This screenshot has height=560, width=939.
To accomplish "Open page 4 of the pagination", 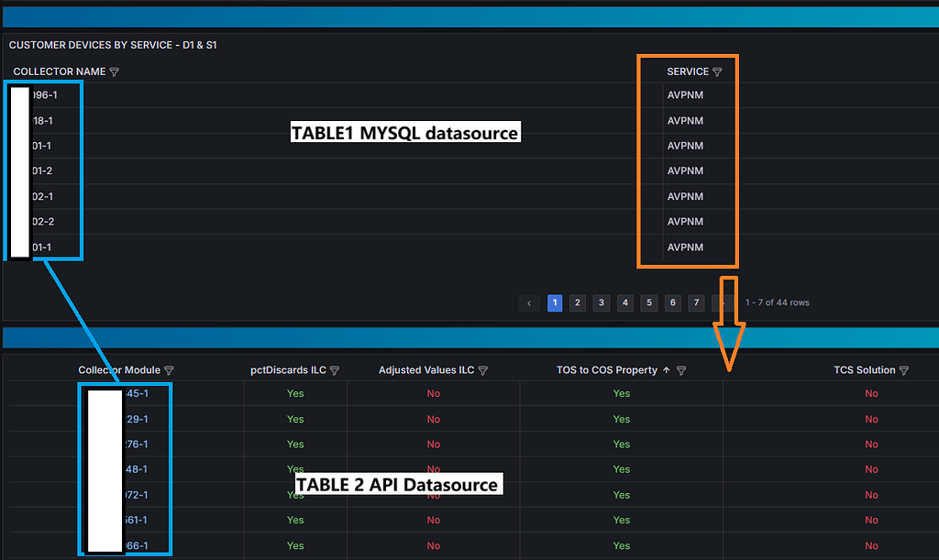I will pyautogui.click(x=624, y=302).
